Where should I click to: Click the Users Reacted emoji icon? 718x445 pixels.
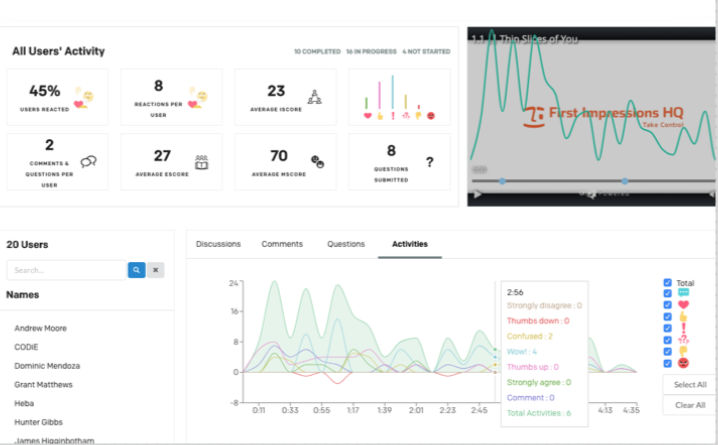(x=87, y=97)
